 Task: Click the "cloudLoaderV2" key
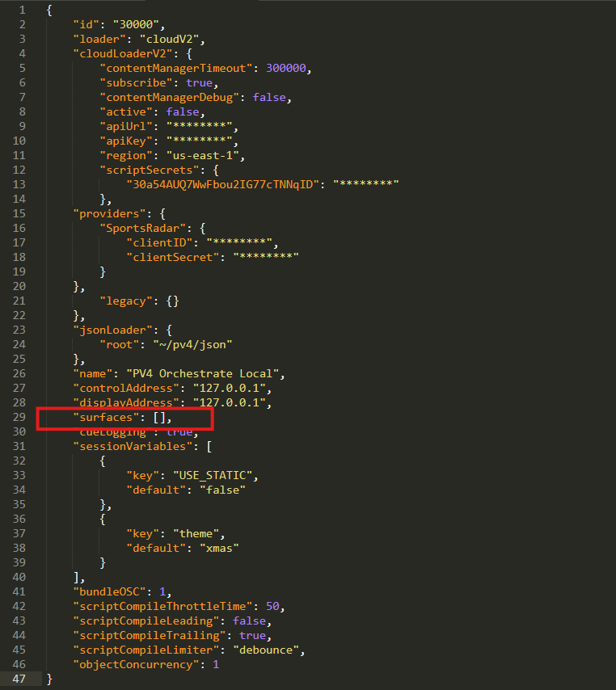pos(123,53)
